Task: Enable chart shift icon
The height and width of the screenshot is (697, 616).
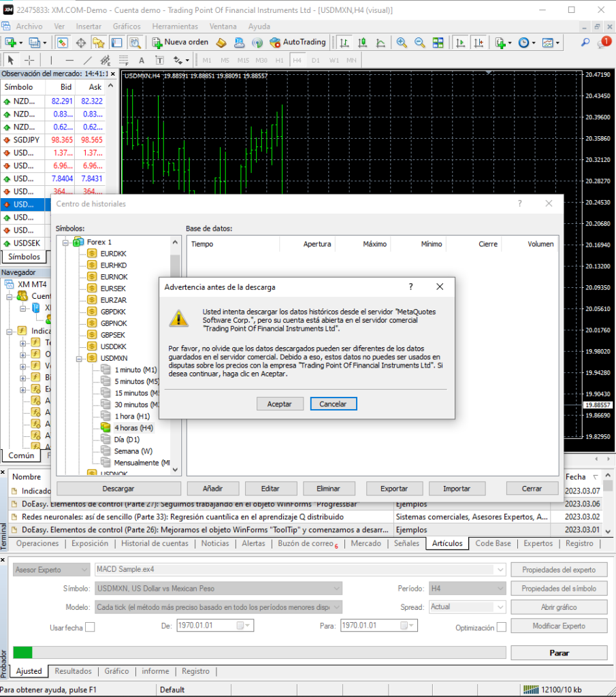Action: coord(479,43)
